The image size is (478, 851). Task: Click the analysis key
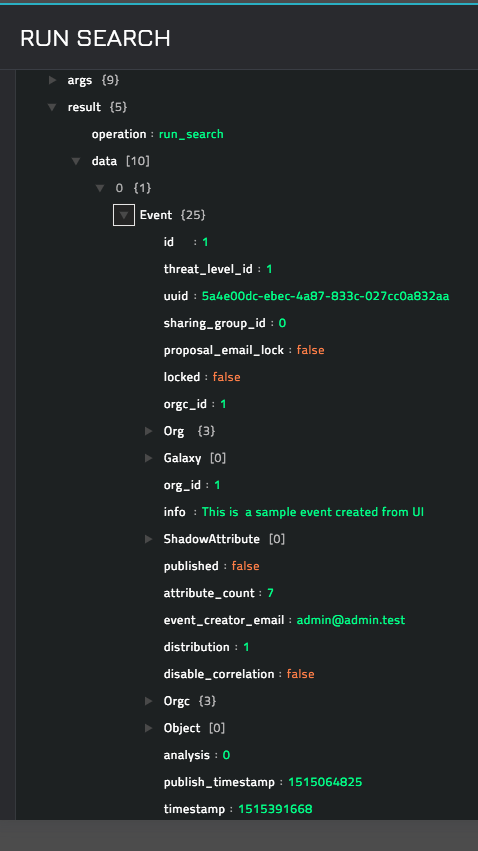pos(187,755)
